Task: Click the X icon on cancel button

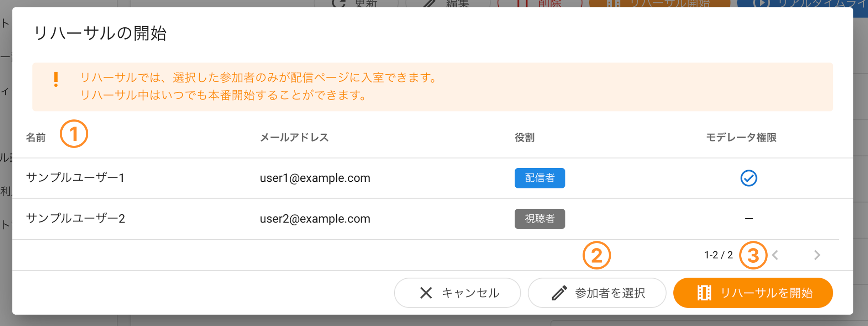Action: tap(426, 293)
